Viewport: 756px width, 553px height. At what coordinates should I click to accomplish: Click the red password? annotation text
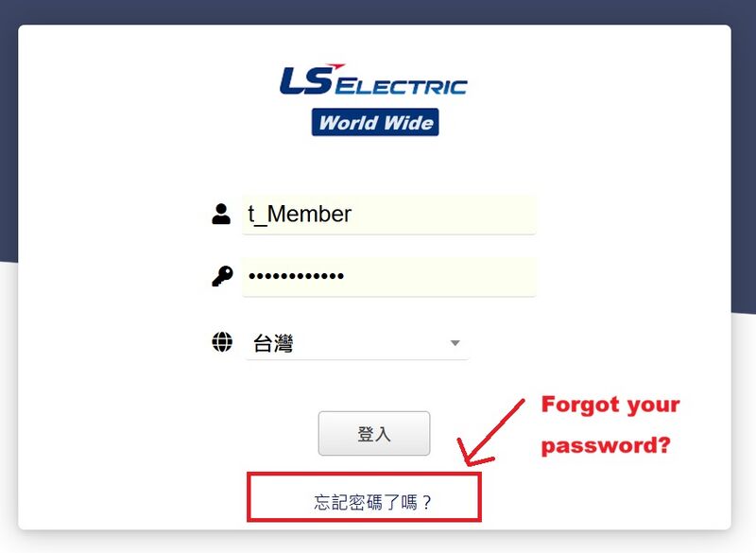(x=606, y=445)
